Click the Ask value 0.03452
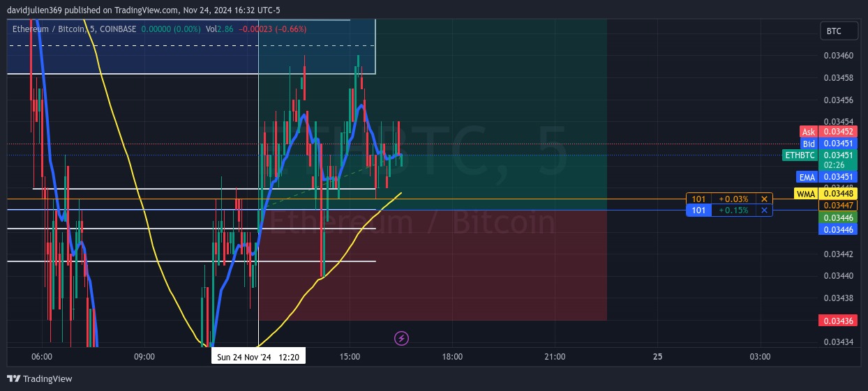 click(837, 132)
